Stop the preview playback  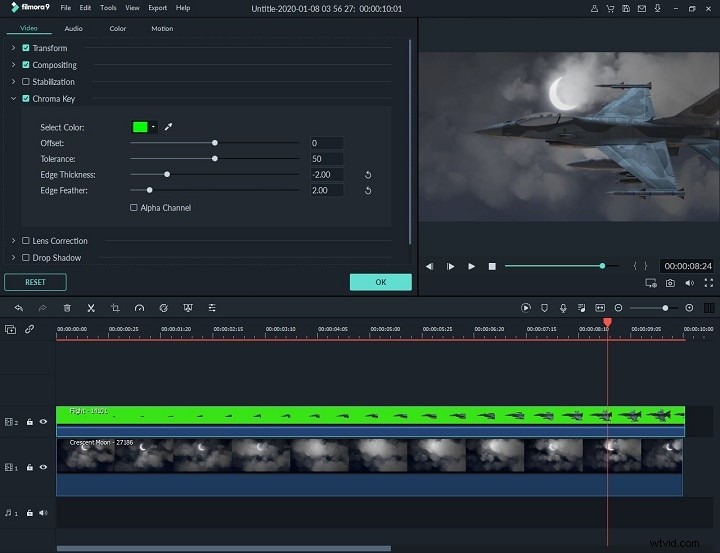click(x=492, y=266)
